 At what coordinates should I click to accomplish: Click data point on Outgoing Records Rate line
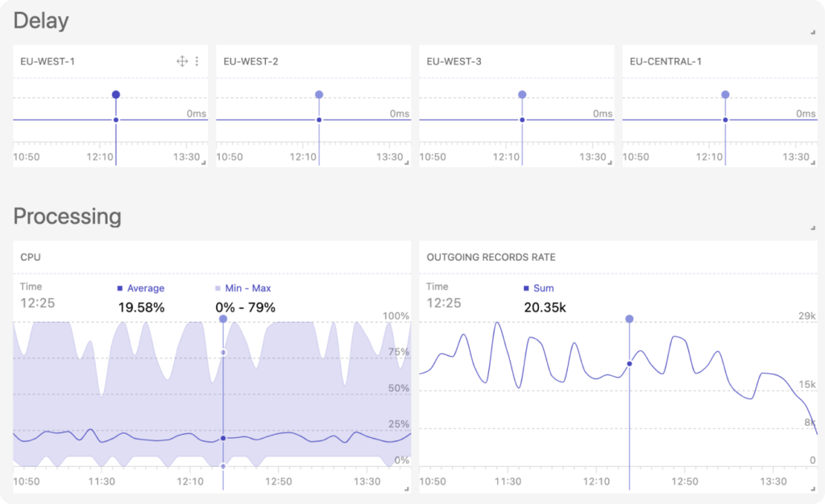[x=629, y=364]
